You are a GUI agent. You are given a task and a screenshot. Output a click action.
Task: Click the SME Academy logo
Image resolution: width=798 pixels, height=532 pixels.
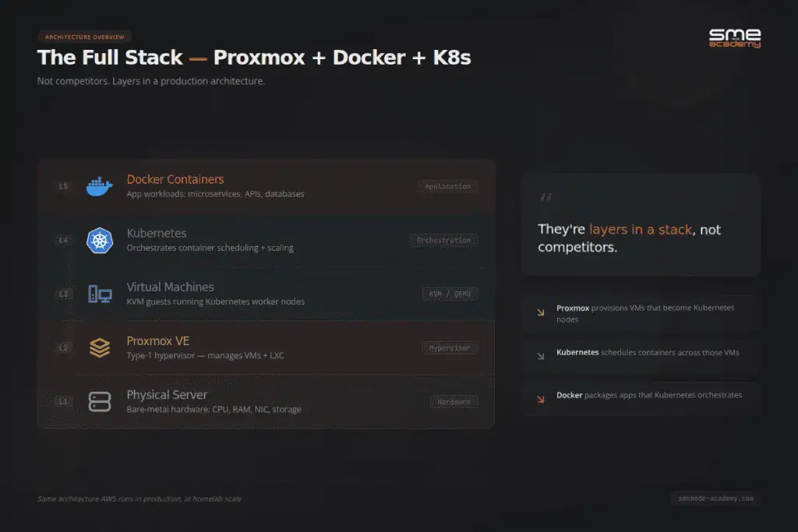tap(734, 38)
